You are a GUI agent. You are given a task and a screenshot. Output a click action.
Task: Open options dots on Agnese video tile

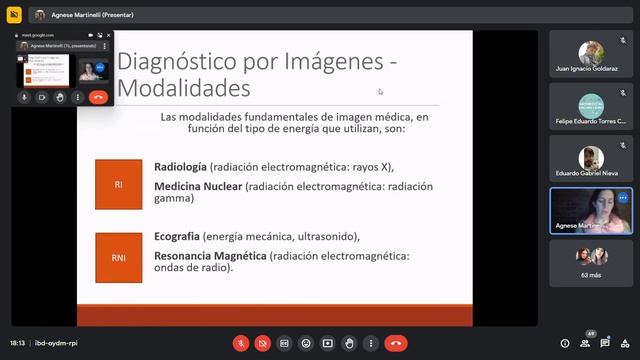click(623, 198)
